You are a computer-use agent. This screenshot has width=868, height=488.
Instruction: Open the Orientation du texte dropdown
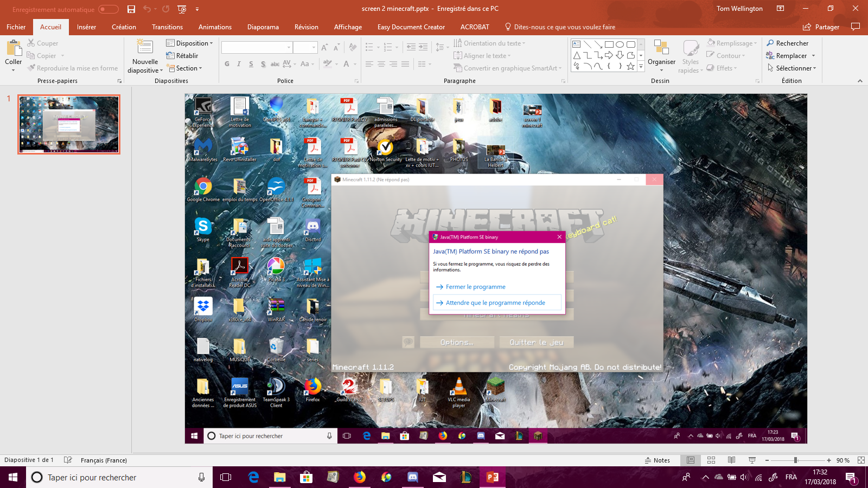click(x=489, y=43)
